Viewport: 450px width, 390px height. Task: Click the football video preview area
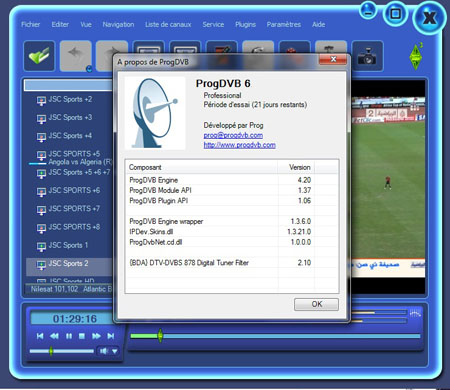click(388, 186)
